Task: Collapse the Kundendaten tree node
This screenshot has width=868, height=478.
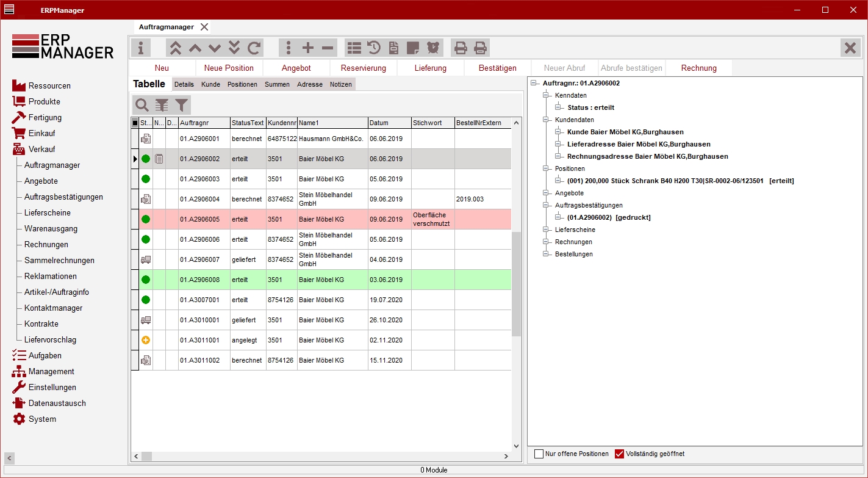Action: pos(546,120)
